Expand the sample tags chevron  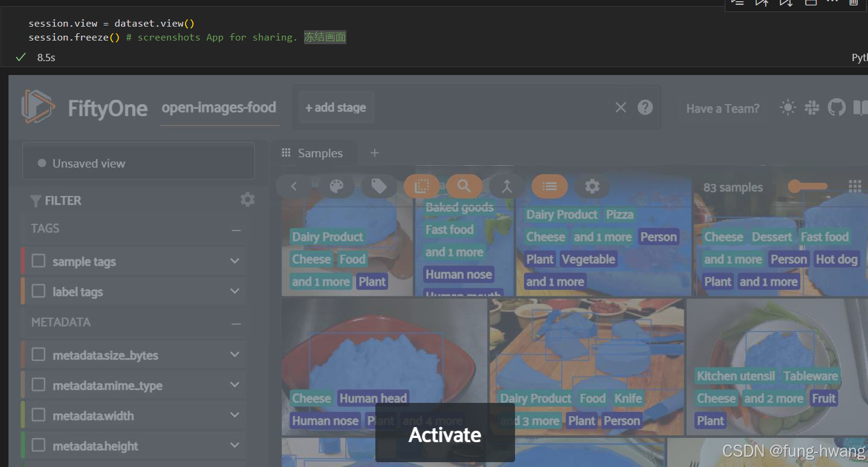(x=235, y=261)
